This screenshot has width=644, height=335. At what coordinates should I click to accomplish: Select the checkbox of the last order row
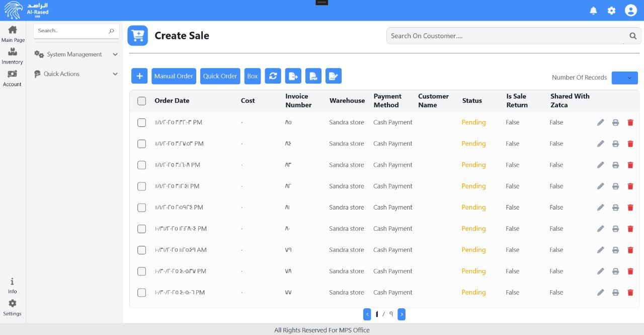(142, 293)
